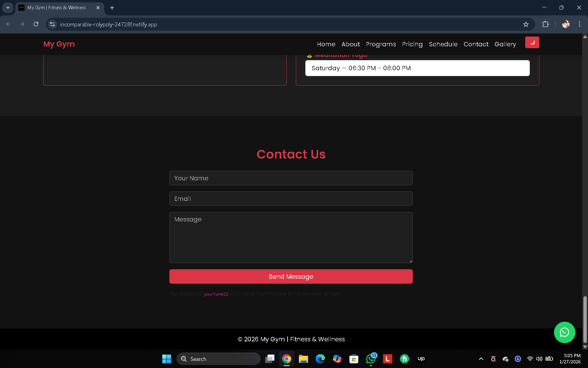Click the Send Message button
The width and height of the screenshot is (588, 368).
pos(291,276)
